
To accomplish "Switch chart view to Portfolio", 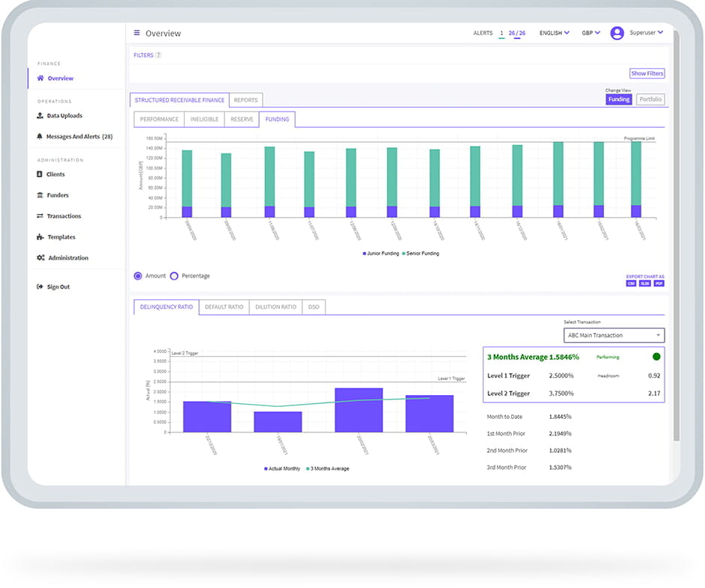I will click(x=650, y=99).
